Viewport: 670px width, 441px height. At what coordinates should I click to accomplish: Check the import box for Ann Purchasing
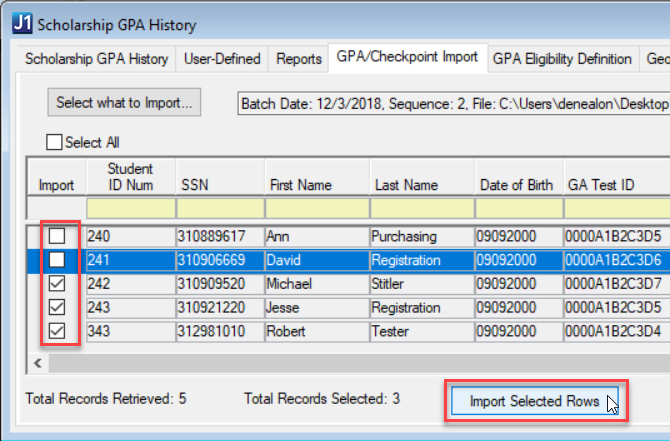58,236
